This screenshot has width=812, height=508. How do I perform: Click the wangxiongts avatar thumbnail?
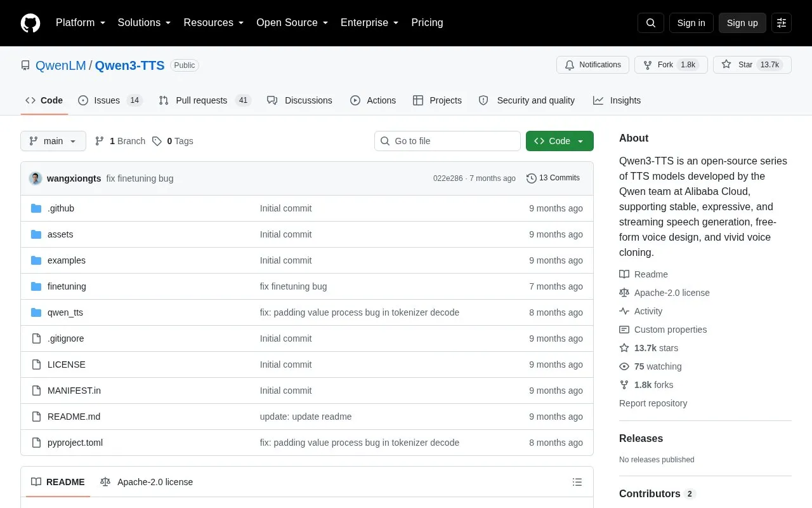(36, 178)
